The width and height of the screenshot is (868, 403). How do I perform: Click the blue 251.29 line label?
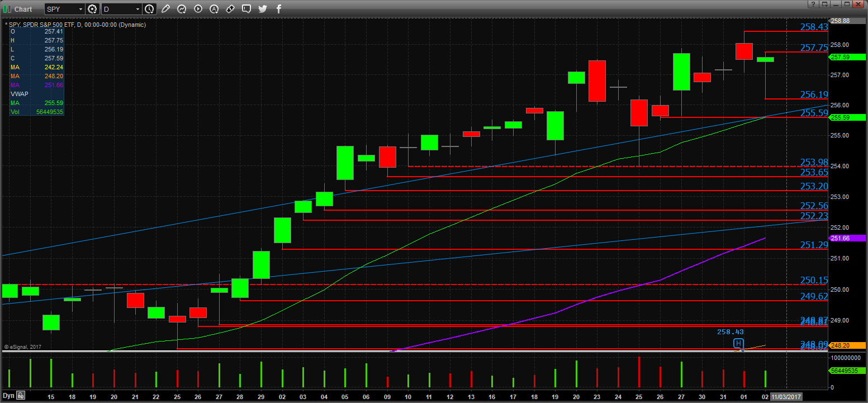pyautogui.click(x=814, y=245)
